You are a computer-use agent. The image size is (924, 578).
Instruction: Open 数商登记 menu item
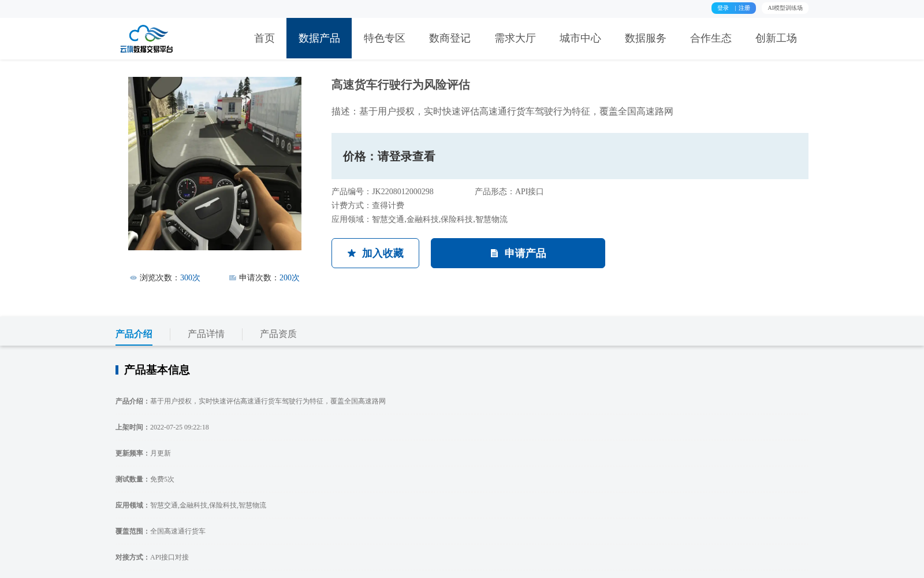tap(450, 38)
